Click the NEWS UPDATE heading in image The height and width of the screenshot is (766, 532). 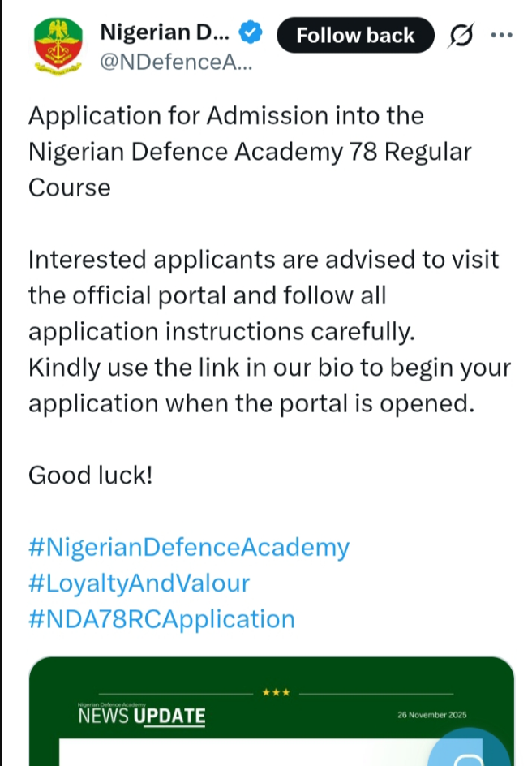[x=141, y=717]
